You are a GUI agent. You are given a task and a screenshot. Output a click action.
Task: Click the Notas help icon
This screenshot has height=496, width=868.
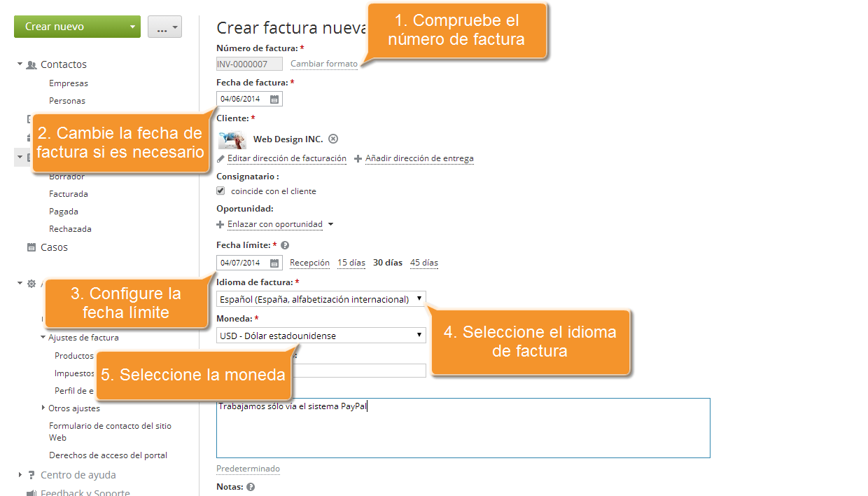click(x=251, y=487)
